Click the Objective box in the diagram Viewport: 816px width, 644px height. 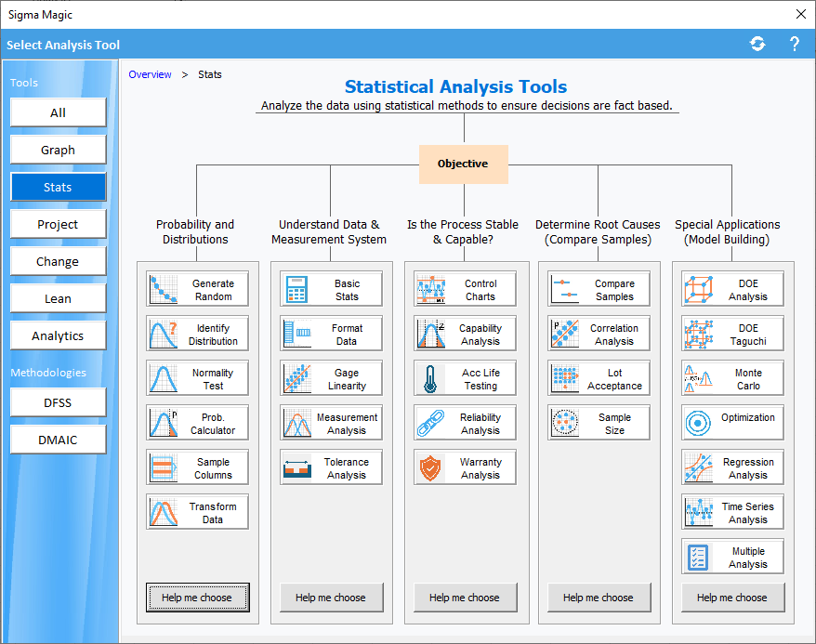pos(463,164)
